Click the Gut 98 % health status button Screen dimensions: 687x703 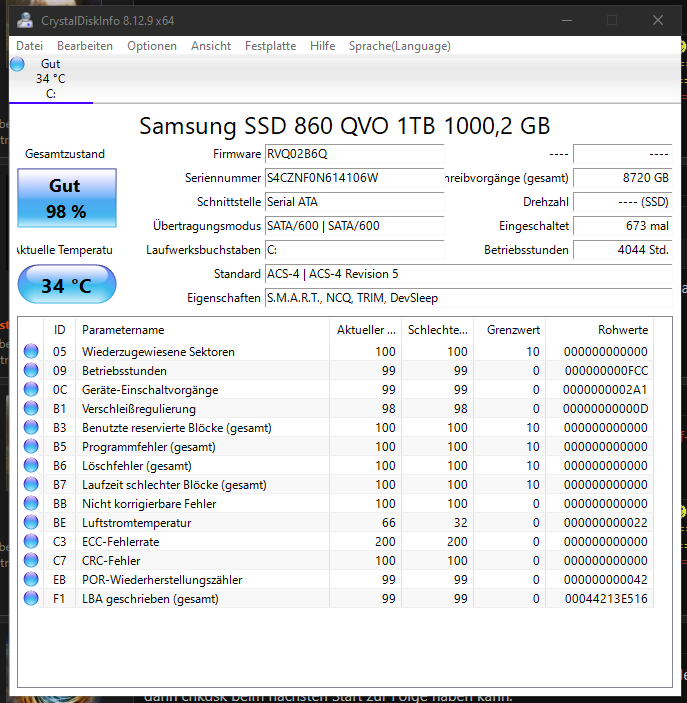pyautogui.click(x=67, y=198)
